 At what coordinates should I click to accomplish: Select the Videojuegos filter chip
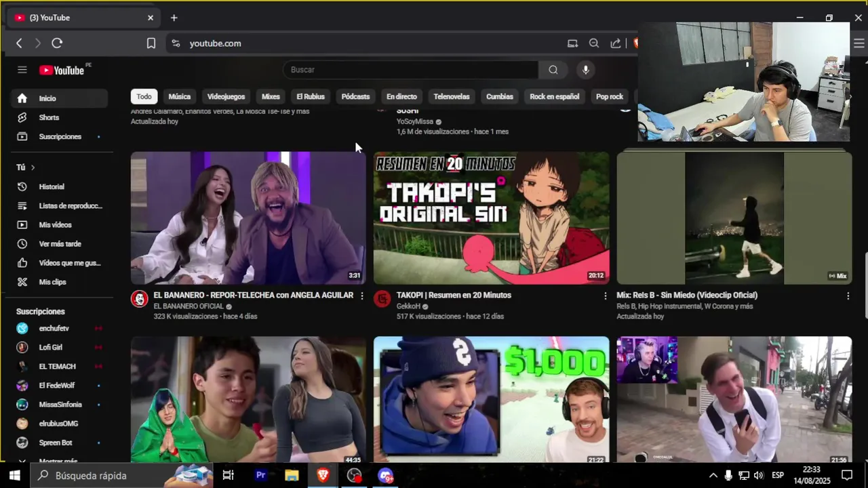[x=226, y=96]
